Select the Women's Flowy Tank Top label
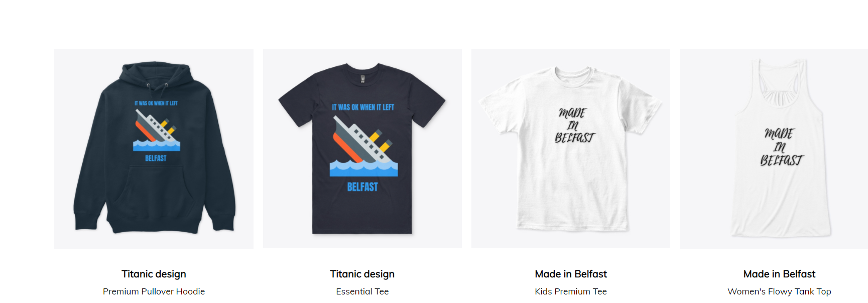 (x=780, y=291)
